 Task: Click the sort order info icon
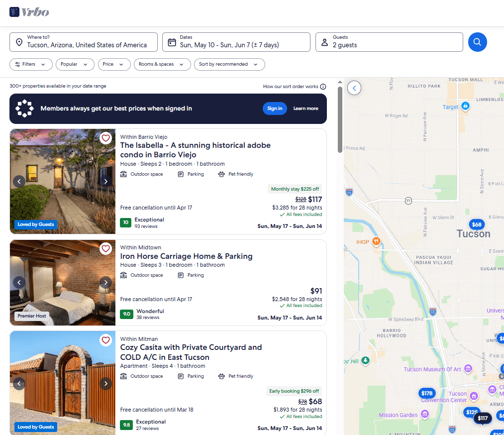323,87
